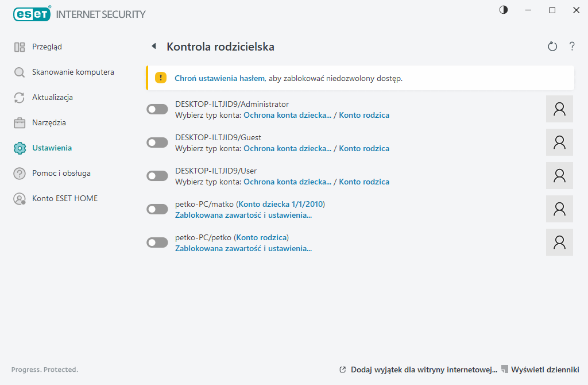The height and width of the screenshot is (385, 588).
Task: Toggle protection for the Guest account
Action: click(157, 142)
